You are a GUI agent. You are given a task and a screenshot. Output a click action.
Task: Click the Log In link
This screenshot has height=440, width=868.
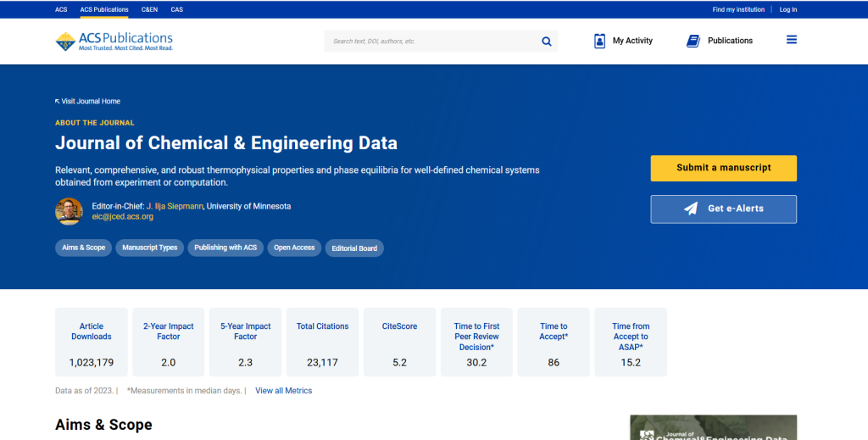[788, 9]
